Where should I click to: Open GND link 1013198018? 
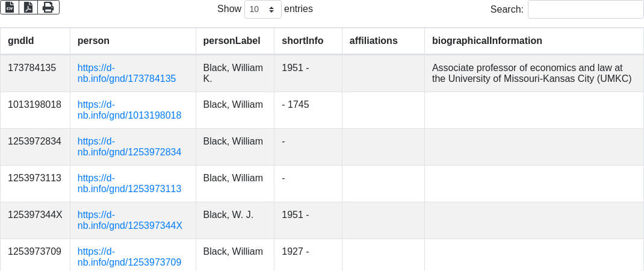pyautogui.click(x=129, y=116)
